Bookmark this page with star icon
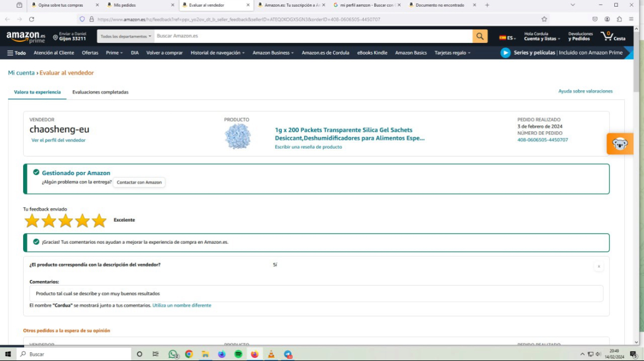The width and height of the screenshot is (644, 361). click(544, 19)
